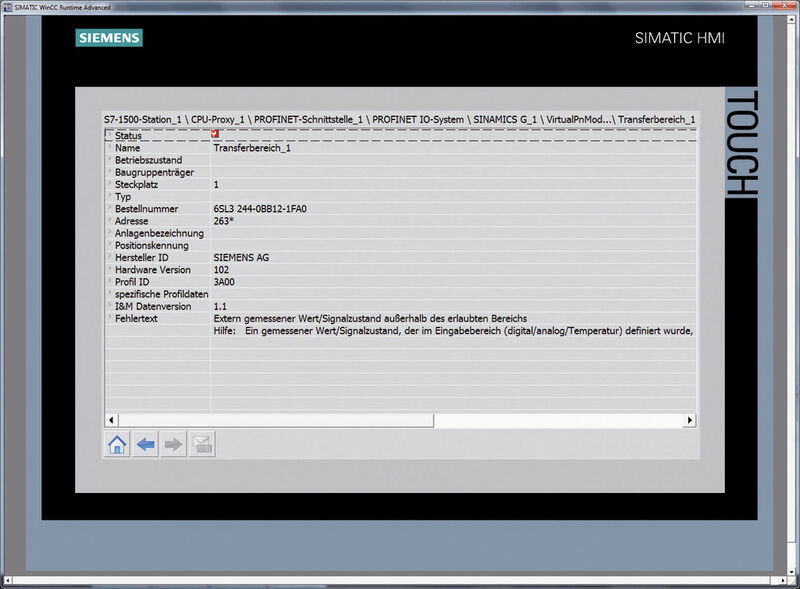Click the address value 263*
The width and height of the screenshot is (800, 589).
(223, 221)
